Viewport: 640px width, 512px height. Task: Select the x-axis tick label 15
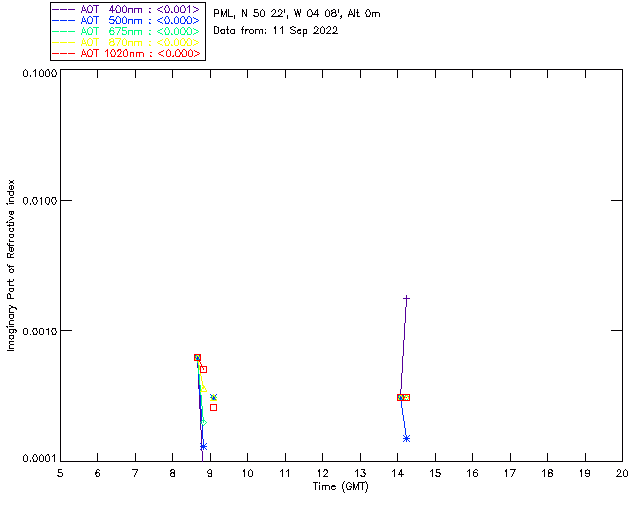pos(435,473)
